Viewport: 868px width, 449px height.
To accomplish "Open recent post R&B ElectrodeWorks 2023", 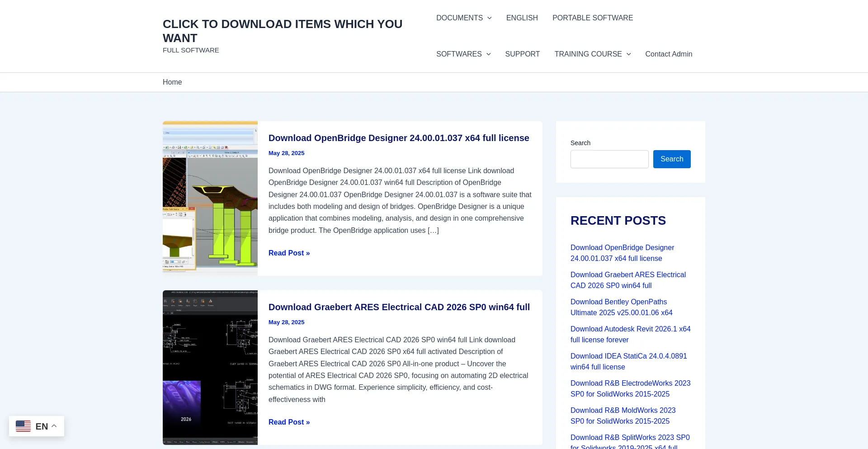I will point(631,389).
